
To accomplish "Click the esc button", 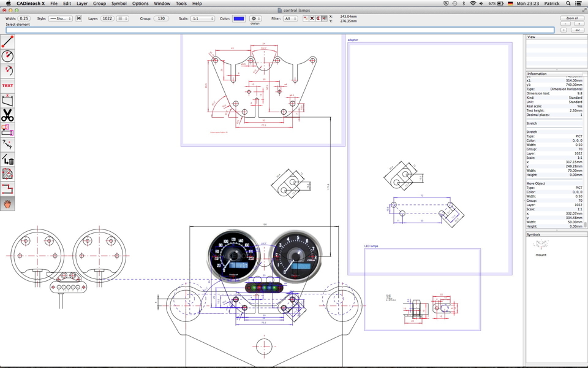I will (578, 29).
